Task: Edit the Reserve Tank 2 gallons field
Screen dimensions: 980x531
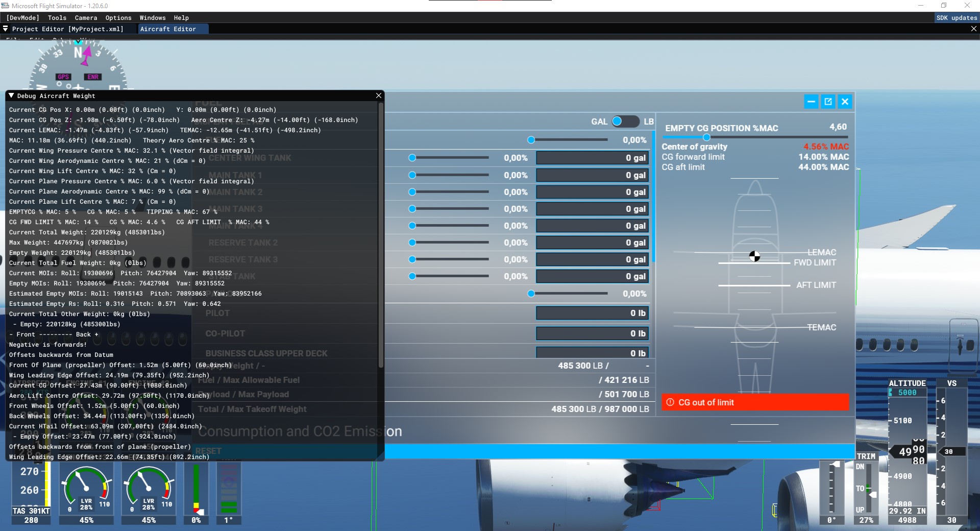Action: coord(592,243)
